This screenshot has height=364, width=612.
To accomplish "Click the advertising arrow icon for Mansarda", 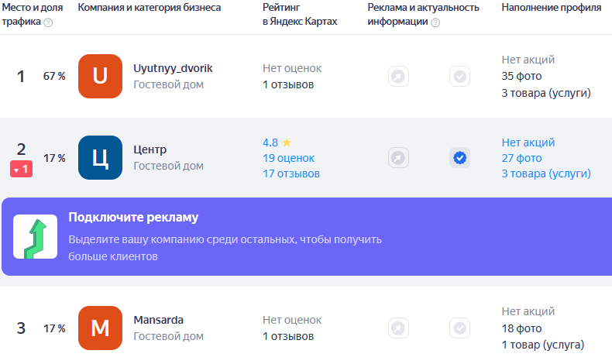I will coord(398,328).
